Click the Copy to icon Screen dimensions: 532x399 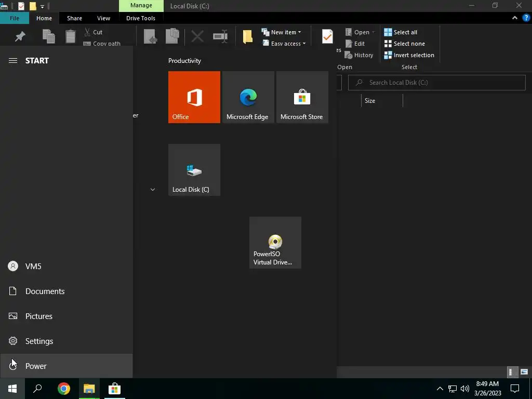pos(172,36)
